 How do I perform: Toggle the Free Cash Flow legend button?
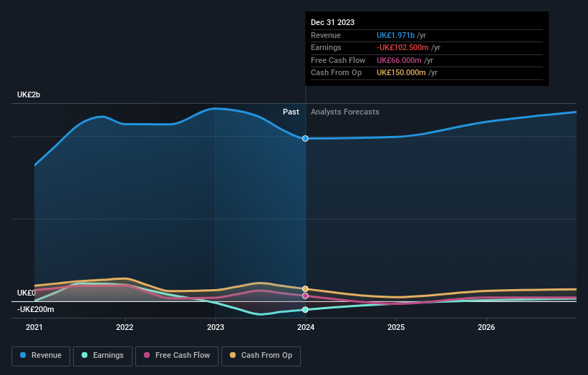(177, 356)
